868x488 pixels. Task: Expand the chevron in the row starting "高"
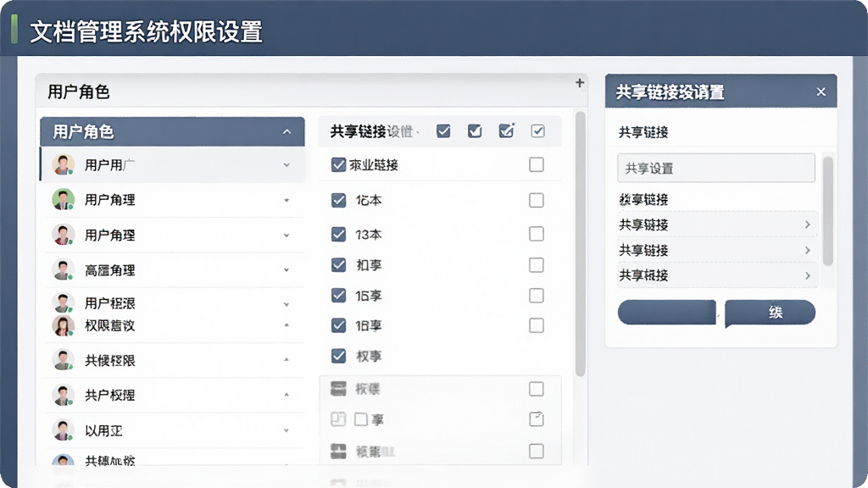pyautogui.click(x=287, y=270)
